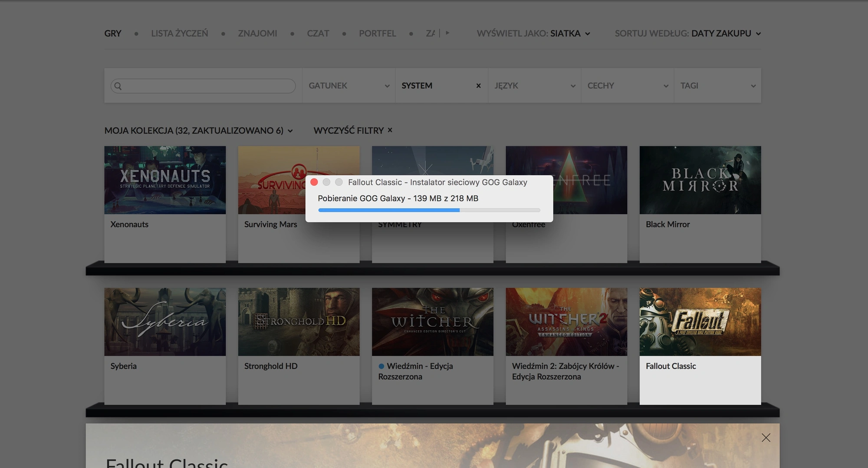Click Fallout Classic card title
Viewport: 868px width, 468px height.
(x=671, y=366)
